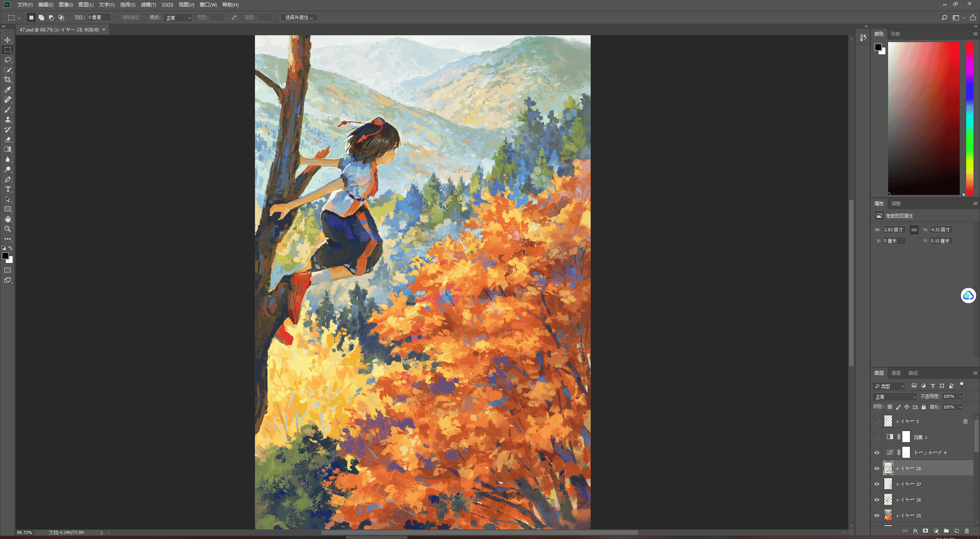Open the layer style fx button

[915, 531]
